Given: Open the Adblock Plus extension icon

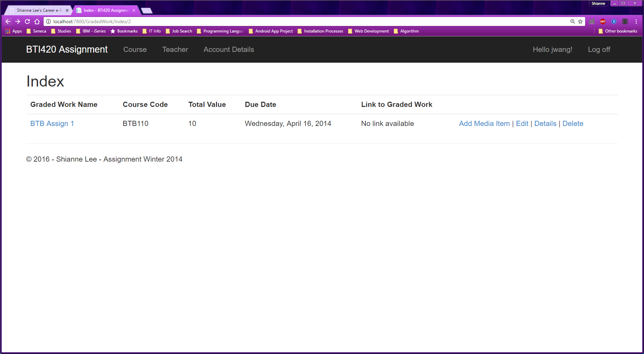Looking at the screenshot, I should tap(603, 21).
